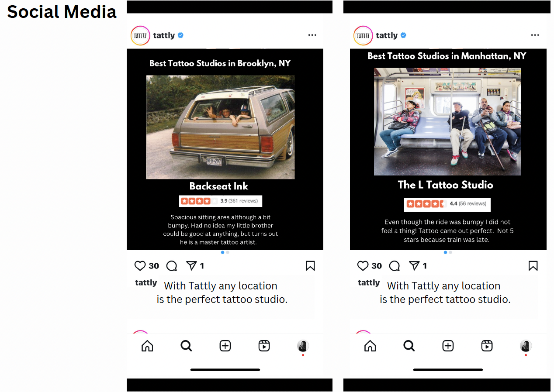This screenshot has width=554, height=392.
Task: Tap carousel page dots on Brooklyn post
Action: click(225, 252)
